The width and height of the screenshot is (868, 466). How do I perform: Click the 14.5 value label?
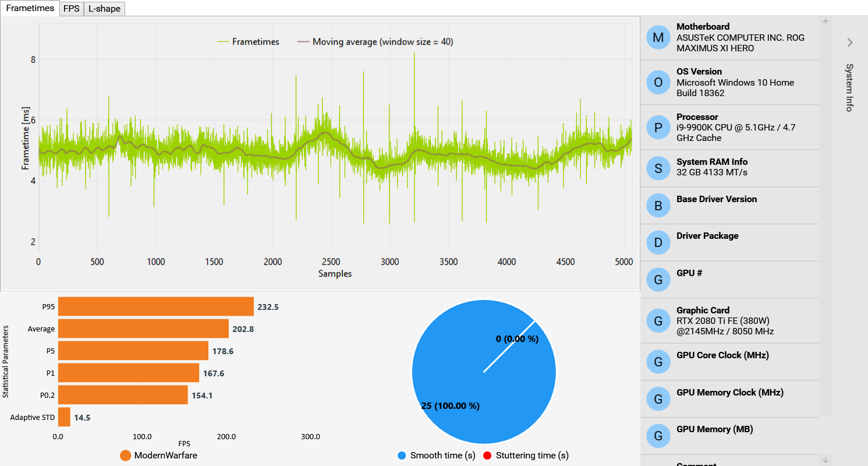[82, 418]
